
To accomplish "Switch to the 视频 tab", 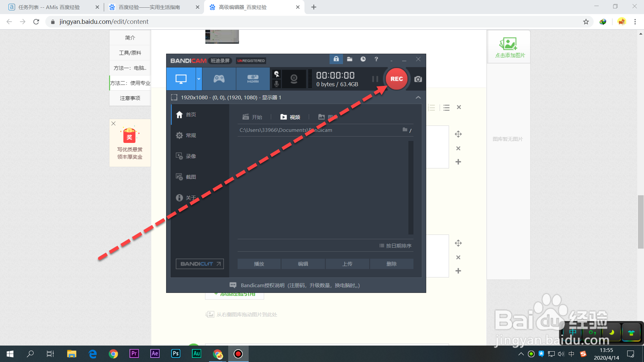I will click(x=290, y=117).
